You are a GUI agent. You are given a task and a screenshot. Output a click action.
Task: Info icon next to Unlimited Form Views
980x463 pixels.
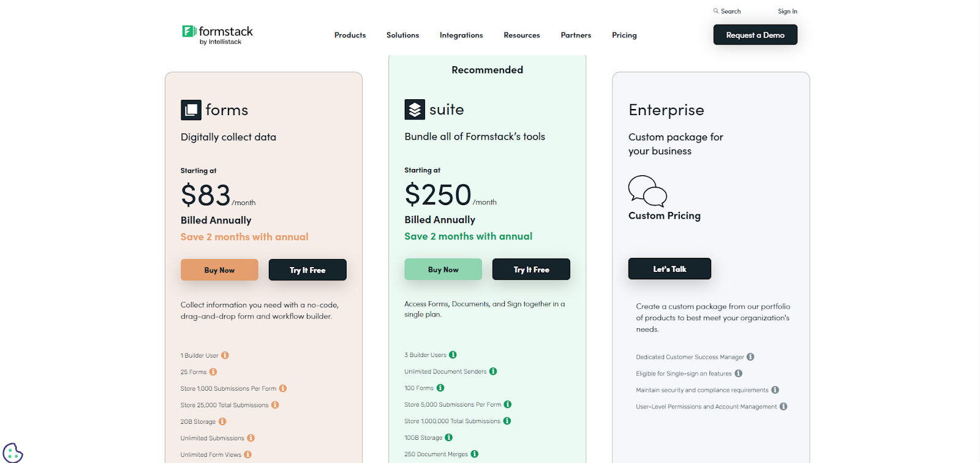pos(248,454)
